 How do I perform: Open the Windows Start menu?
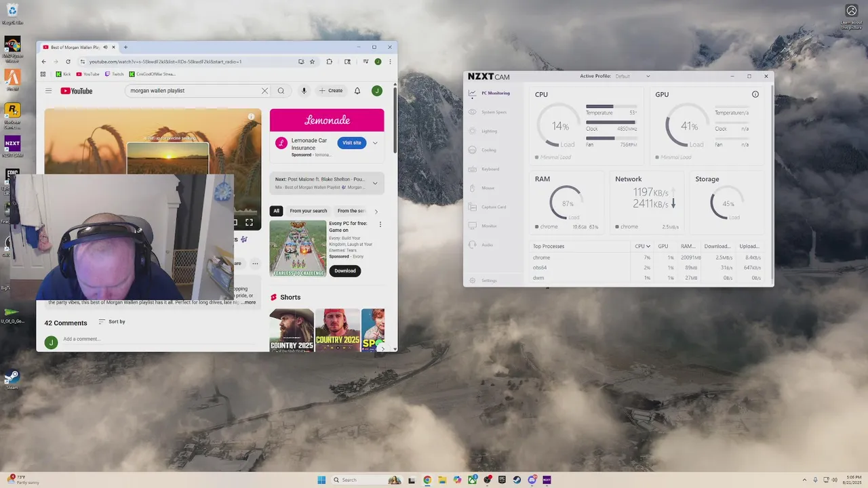[x=321, y=480]
